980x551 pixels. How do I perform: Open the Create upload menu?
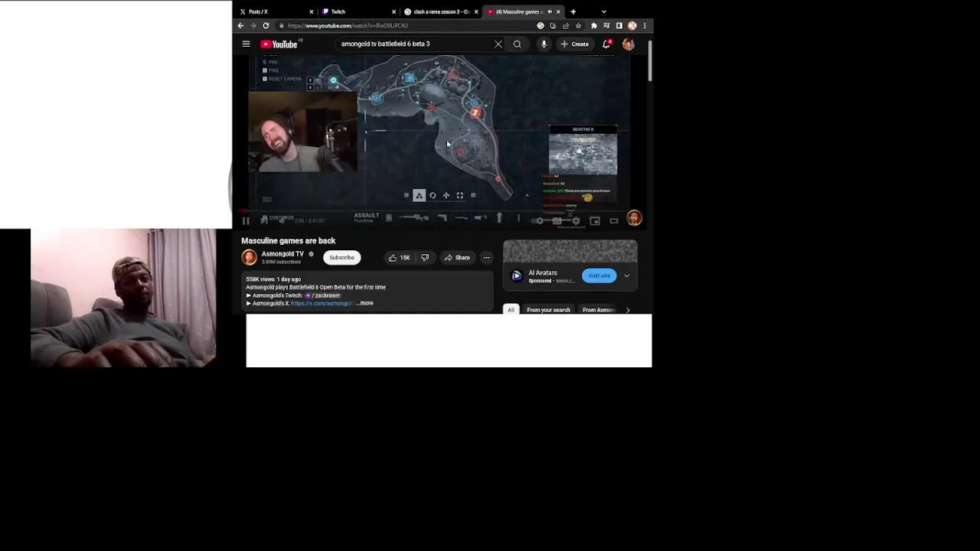point(574,44)
